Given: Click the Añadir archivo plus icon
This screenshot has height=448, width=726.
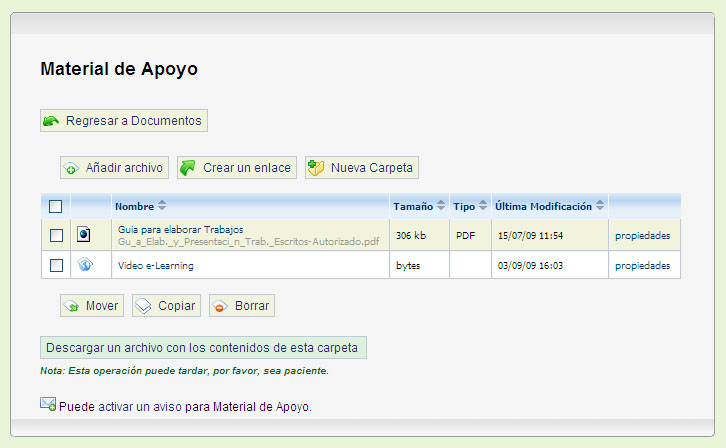Looking at the screenshot, I should pyautogui.click(x=71, y=168).
